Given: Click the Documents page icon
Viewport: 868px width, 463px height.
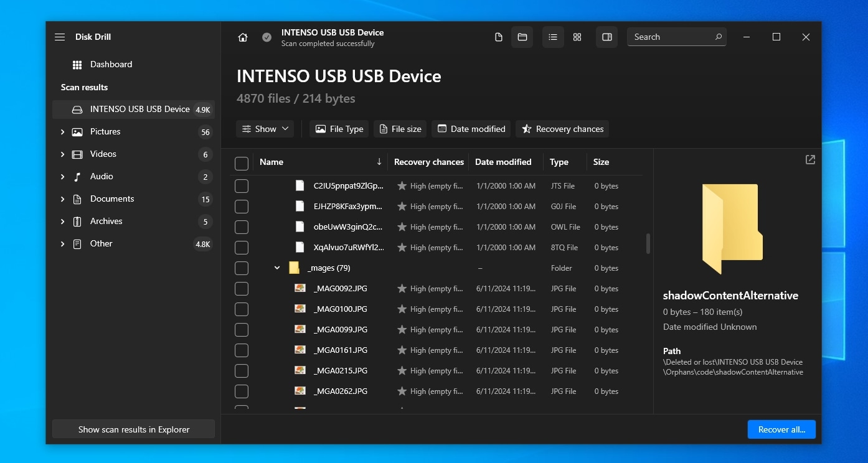Looking at the screenshot, I should [x=77, y=199].
